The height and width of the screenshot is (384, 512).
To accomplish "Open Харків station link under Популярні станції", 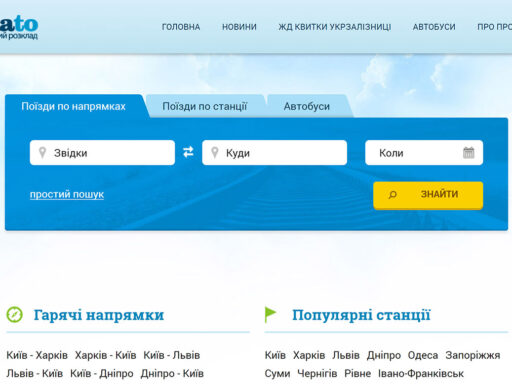I will (309, 355).
